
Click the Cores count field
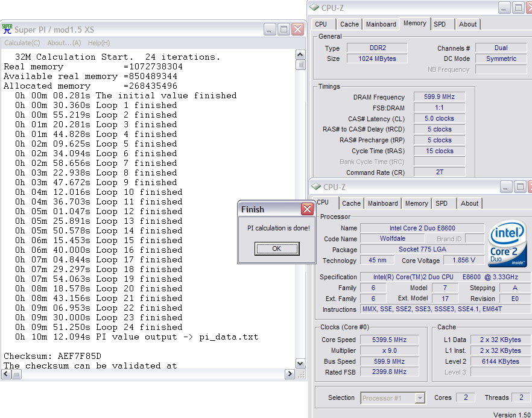465,397
